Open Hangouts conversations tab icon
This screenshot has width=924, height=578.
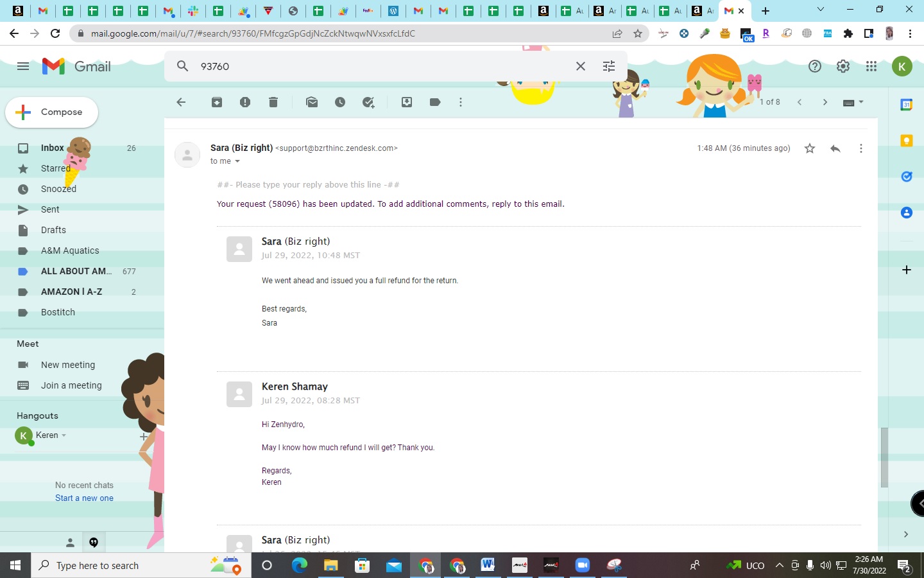[94, 543]
